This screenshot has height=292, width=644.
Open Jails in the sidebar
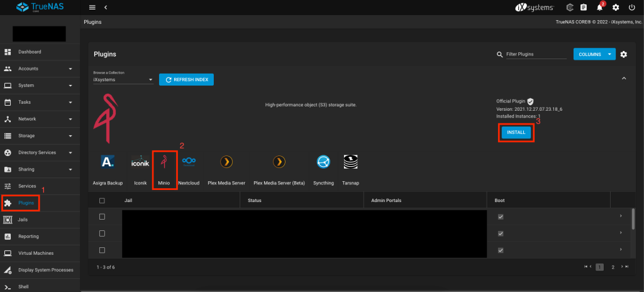(40, 220)
